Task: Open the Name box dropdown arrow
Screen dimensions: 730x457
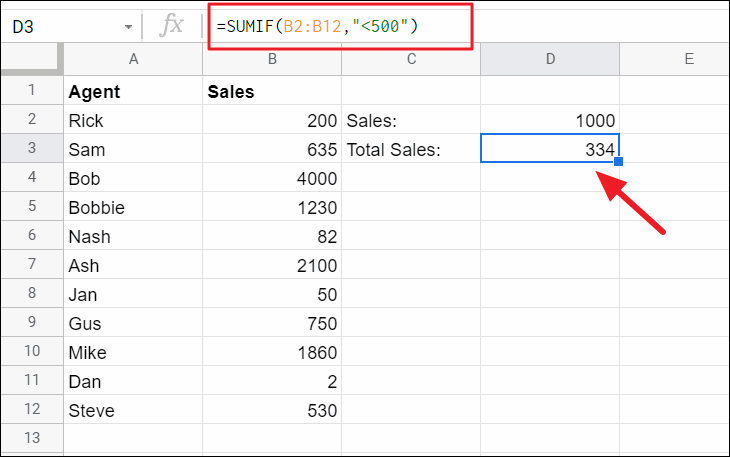Action: (127, 26)
